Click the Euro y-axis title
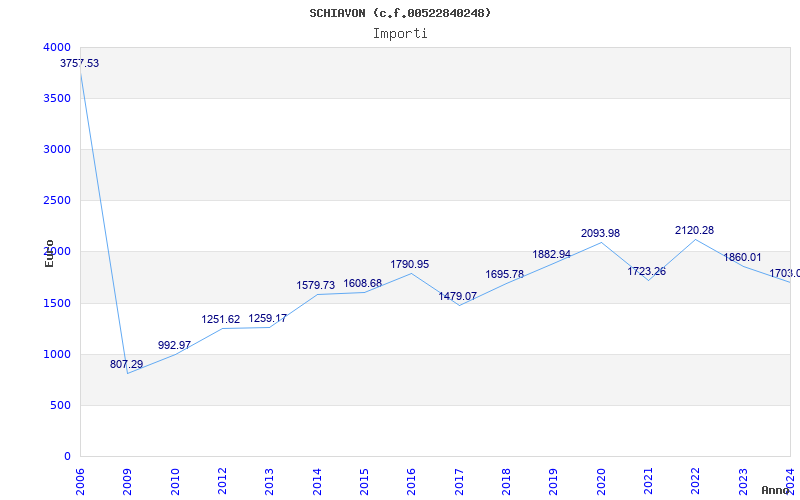Viewport: 800px width, 500px height. pos(49,253)
